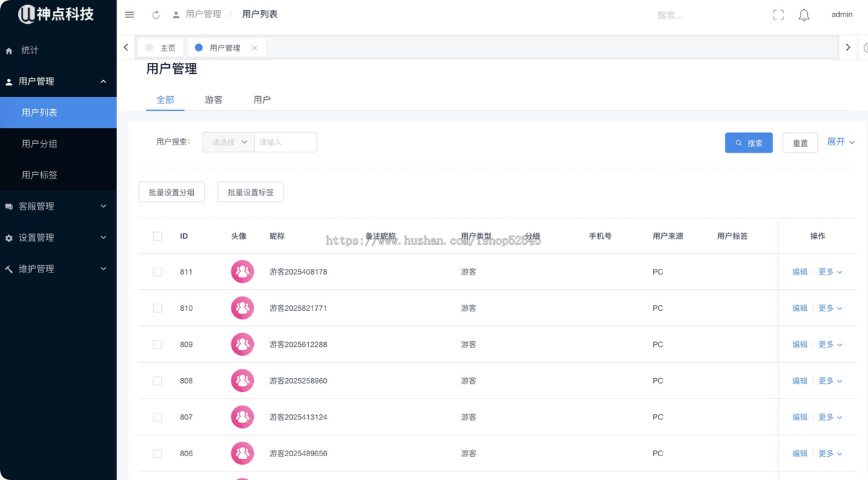The height and width of the screenshot is (480, 868).
Task: Collapse the 用户管理 sidebar menu
Action: click(58, 82)
